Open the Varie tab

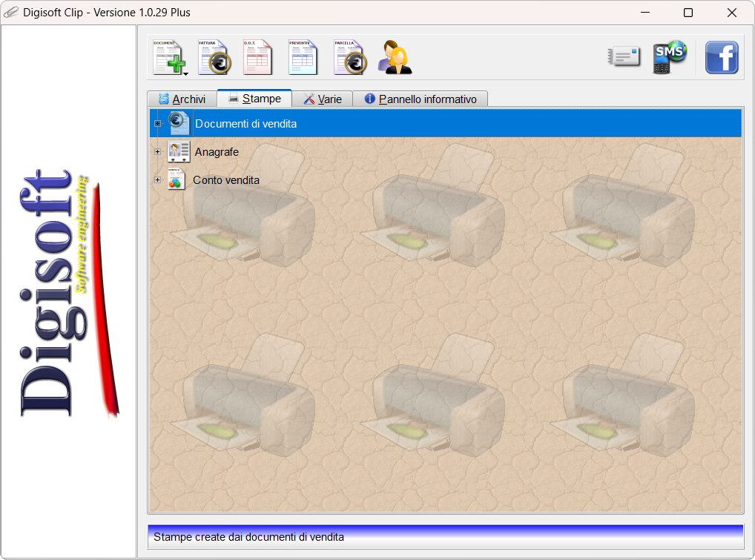pos(322,99)
